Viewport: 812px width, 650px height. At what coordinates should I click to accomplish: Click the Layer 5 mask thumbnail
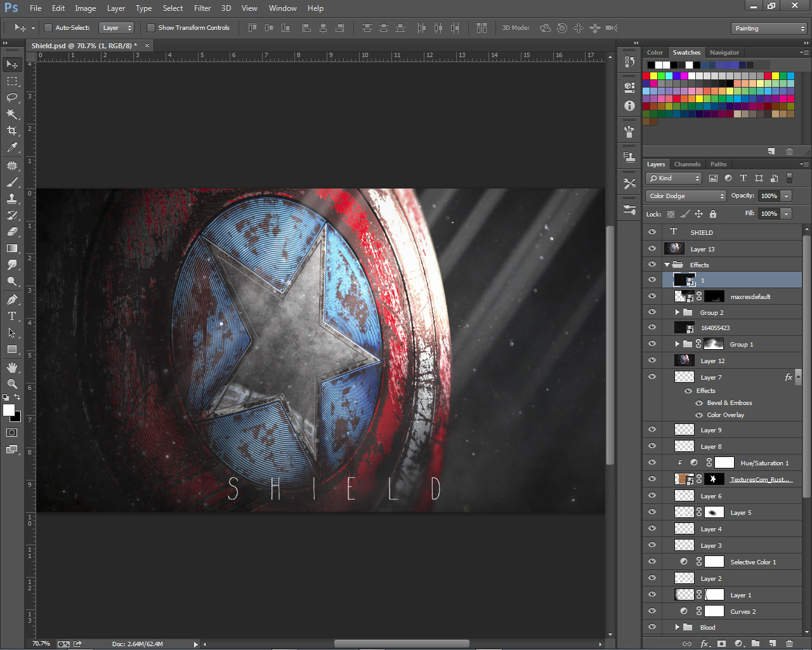[714, 512]
